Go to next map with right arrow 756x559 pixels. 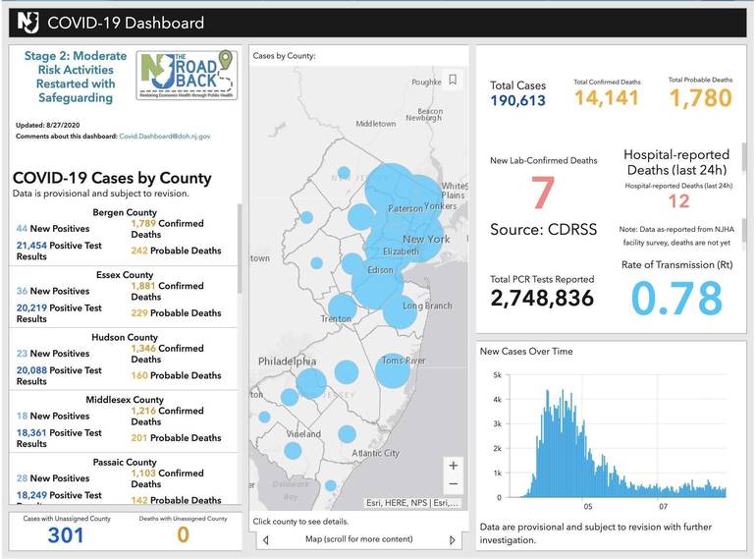453,539
